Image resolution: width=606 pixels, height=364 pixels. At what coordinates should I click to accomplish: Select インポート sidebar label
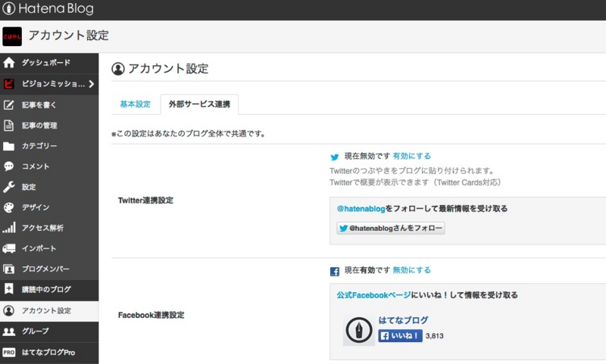coord(39,248)
